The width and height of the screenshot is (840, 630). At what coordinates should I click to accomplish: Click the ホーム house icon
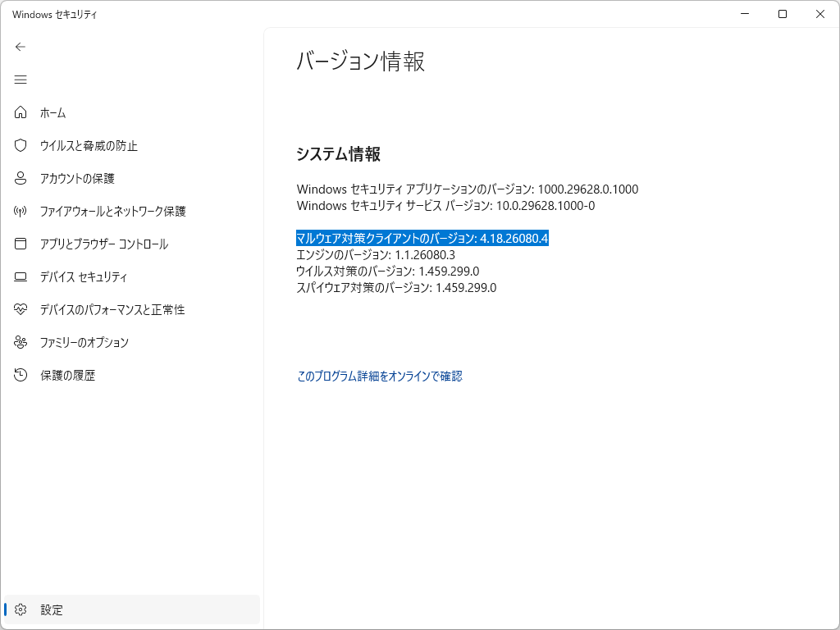[x=21, y=112]
